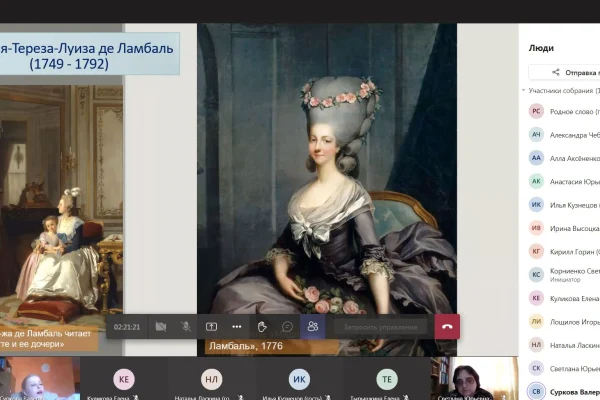Hide the participants panel via people icon
This screenshot has width=600, height=400.
313,327
